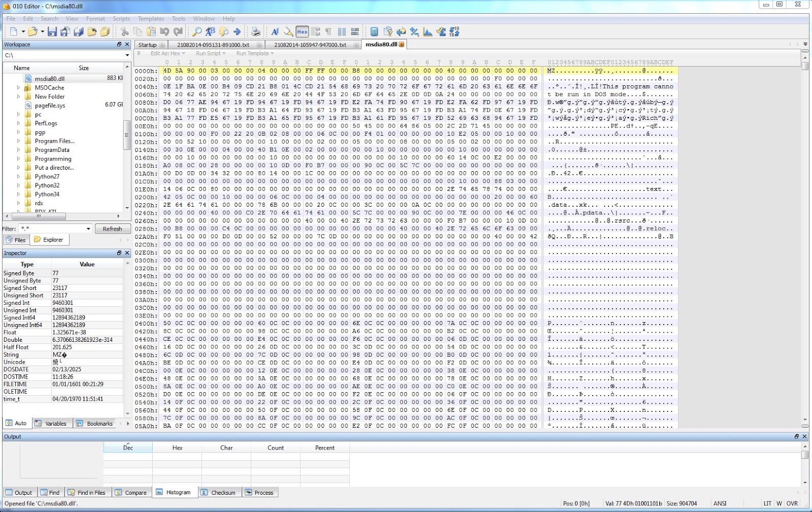Click the Save file icon
This screenshot has width=812, height=512.
[52, 31]
